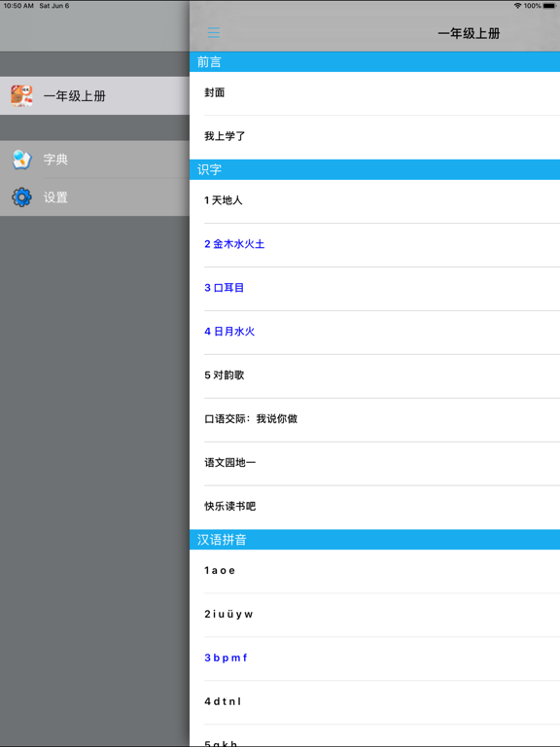The height and width of the screenshot is (747, 560).
Task: Open 语文园地一 entry
Action: click(374, 464)
